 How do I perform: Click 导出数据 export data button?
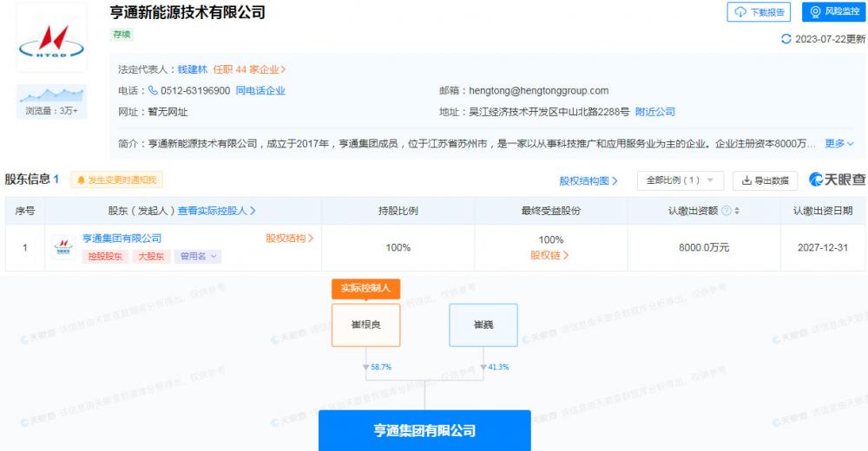click(765, 180)
